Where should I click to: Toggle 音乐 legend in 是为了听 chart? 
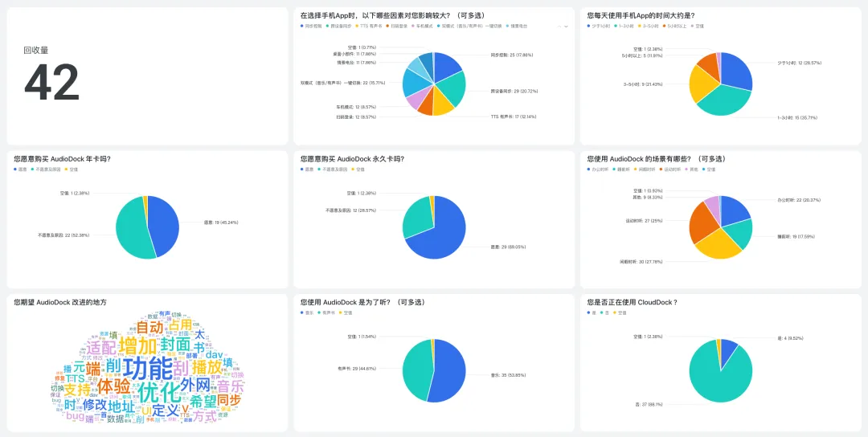point(308,312)
